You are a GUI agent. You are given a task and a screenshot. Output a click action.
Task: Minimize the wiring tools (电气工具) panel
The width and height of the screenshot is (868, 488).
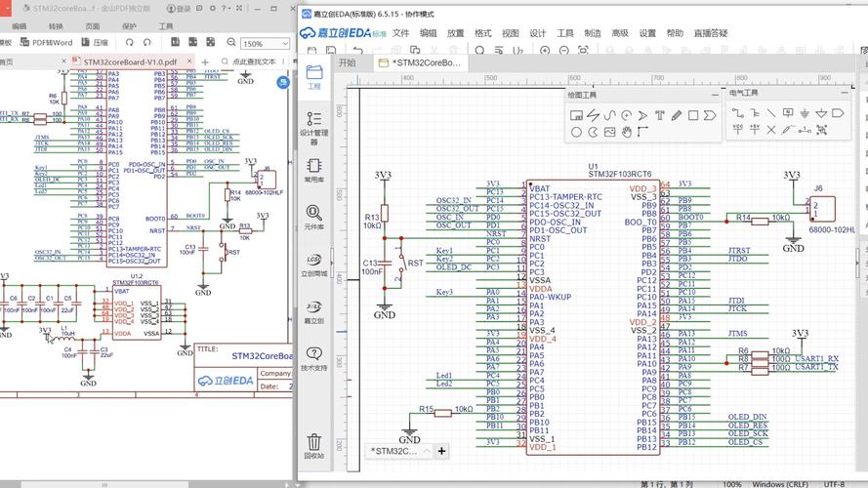click(x=845, y=93)
